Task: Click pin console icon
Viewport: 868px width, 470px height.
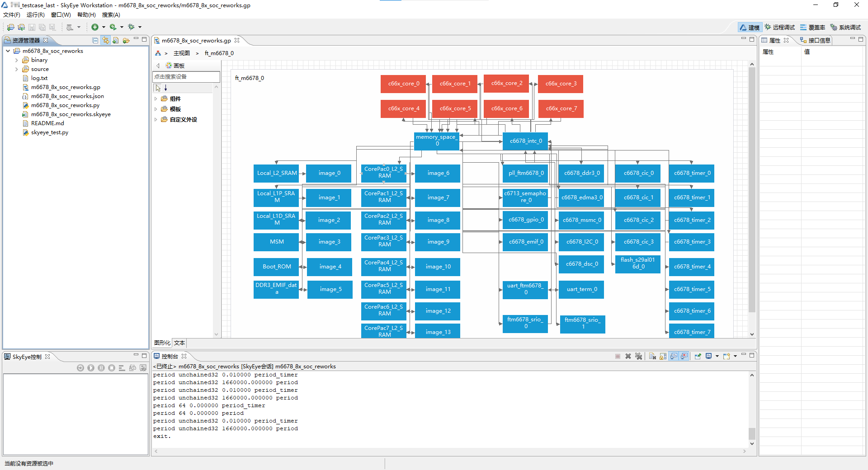Action: point(698,356)
